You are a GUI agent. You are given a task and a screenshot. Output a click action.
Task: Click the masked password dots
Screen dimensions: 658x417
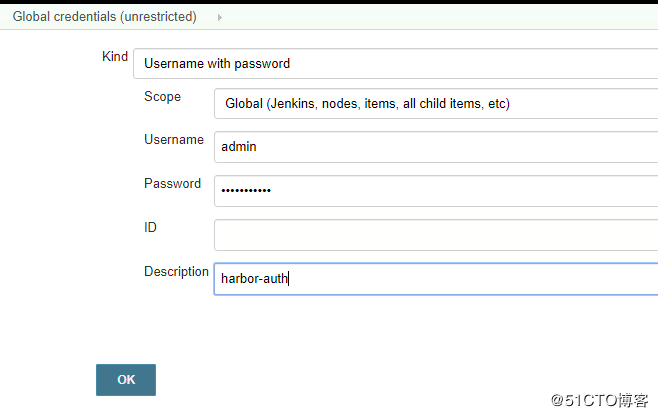(x=246, y=191)
